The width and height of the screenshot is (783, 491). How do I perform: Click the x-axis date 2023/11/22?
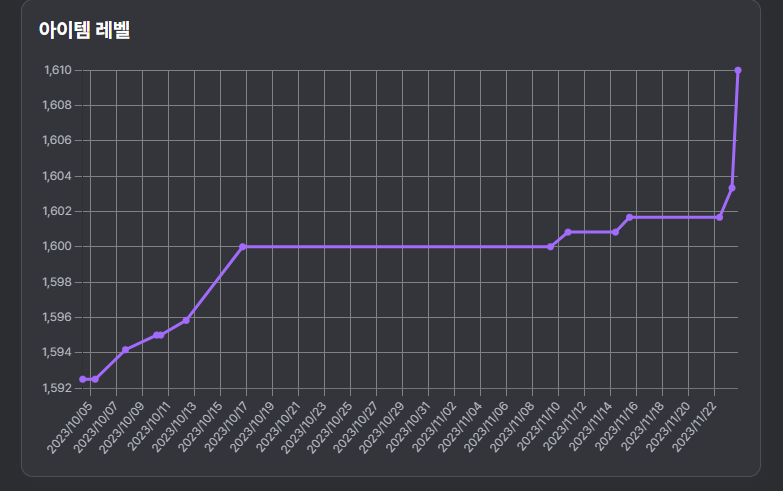694,428
